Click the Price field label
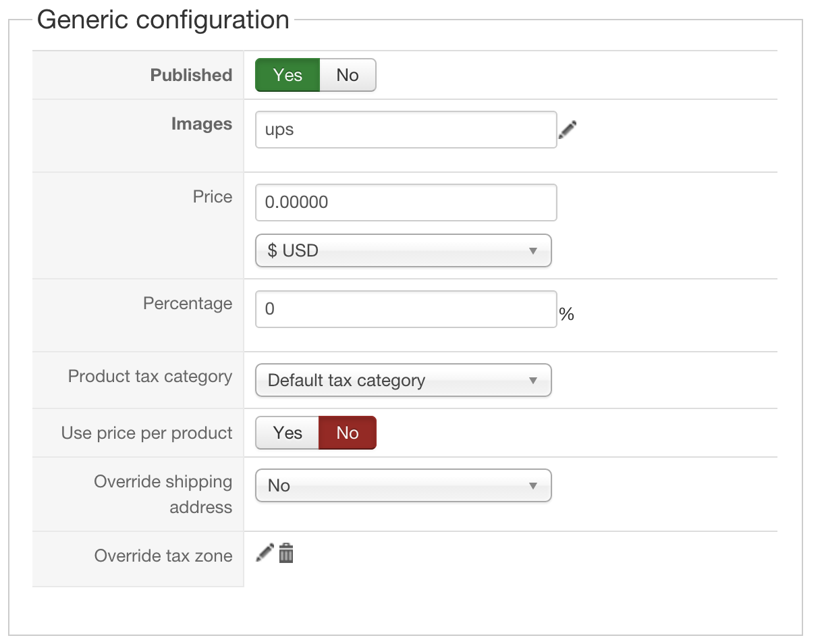Image resolution: width=822 pixels, height=644 pixels. pyautogui.click(x=212, y=196)
